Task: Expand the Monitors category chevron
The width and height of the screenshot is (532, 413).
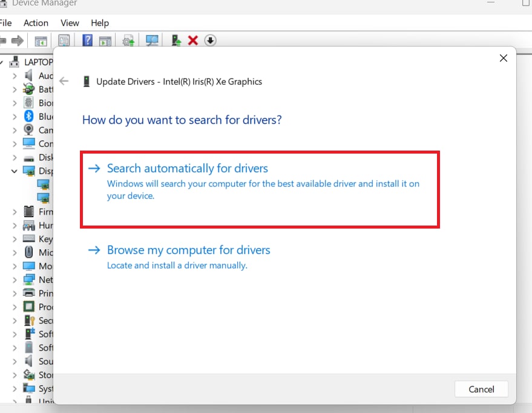Action: pos(15,266)
